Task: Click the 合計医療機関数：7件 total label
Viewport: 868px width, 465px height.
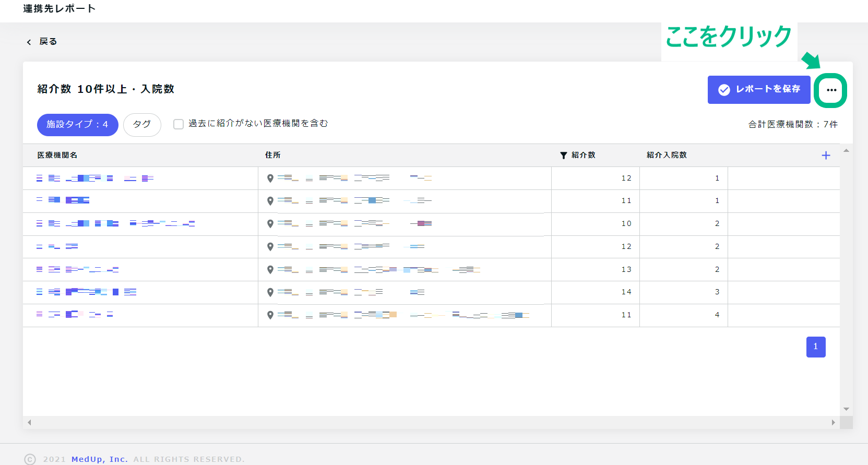Action: pos(793,124)
